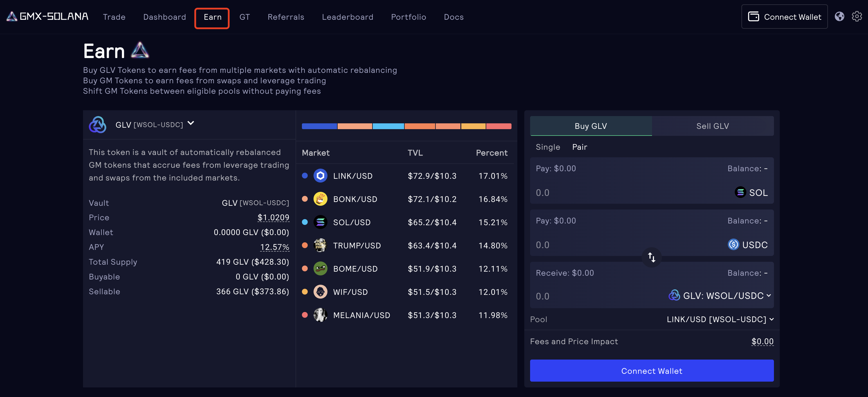This screenshot has width=868, height=397.
Task: Click the swap arrows icon
Action: click(x=651, y=258)
